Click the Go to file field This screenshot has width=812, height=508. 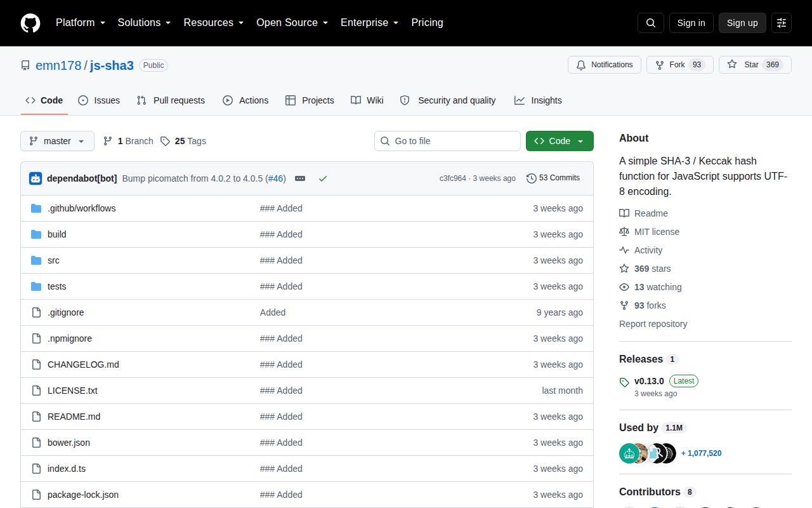447,141
